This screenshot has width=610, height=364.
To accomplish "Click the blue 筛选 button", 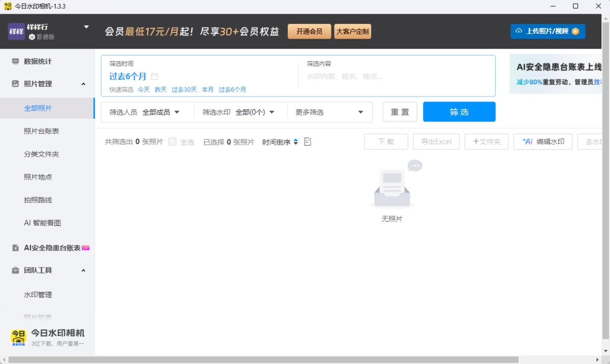I will pyautogui.click(x=459, y=112).
